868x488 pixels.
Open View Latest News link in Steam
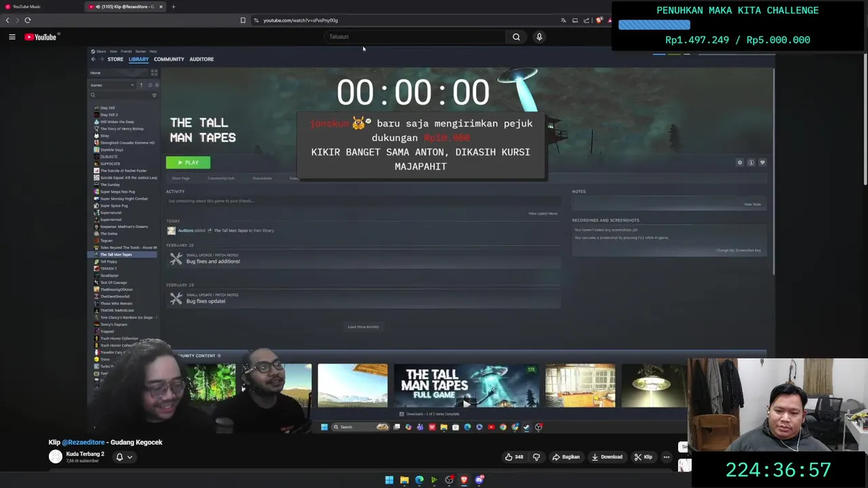(x=542, y=213)
